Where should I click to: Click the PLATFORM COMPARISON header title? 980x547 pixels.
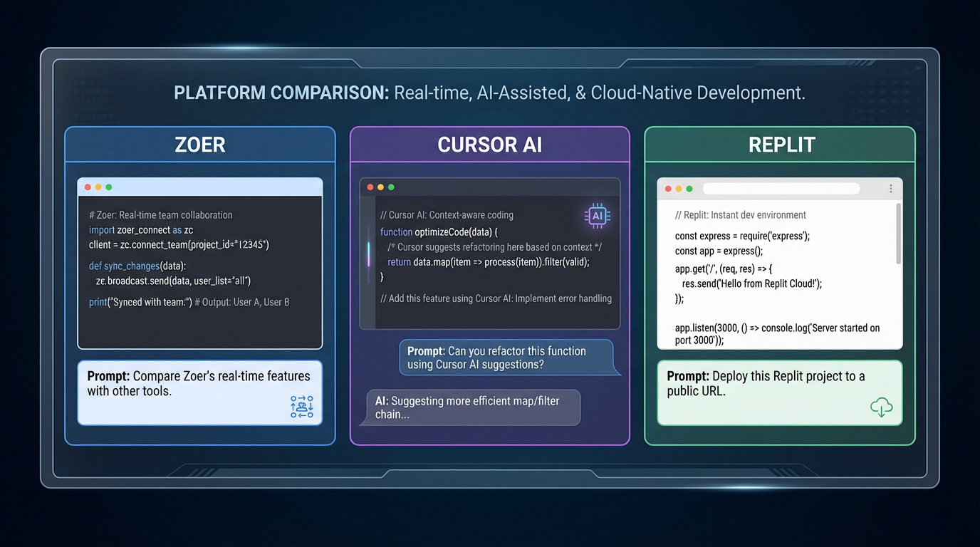(x=489, y=92)
